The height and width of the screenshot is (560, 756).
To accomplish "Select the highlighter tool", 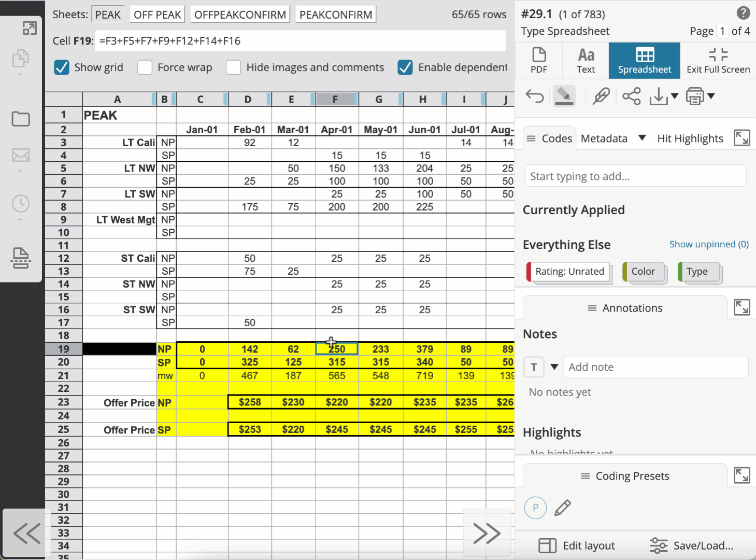I will (x=564, y=96).
